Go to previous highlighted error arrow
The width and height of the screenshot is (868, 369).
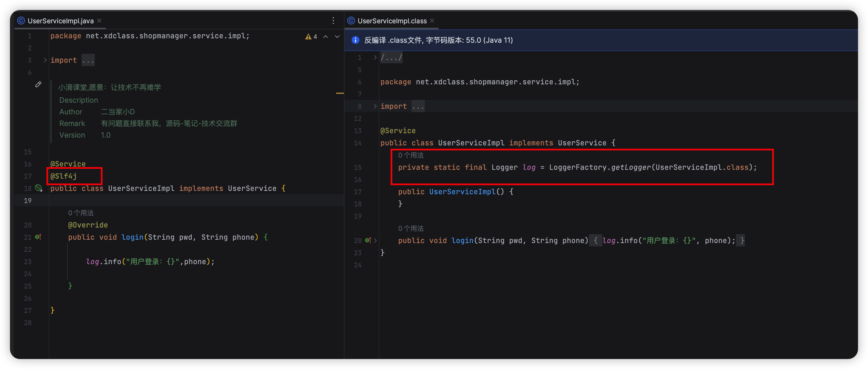(x=326, y=37)
